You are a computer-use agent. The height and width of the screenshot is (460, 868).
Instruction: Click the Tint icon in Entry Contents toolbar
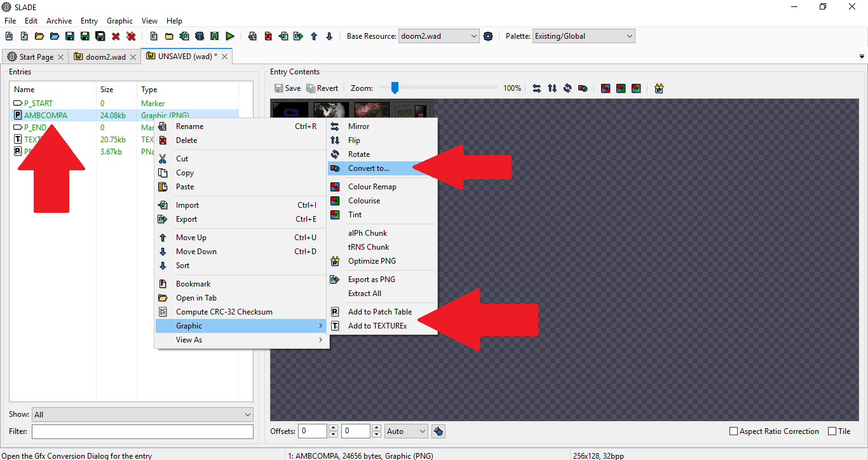click(636, 88)
